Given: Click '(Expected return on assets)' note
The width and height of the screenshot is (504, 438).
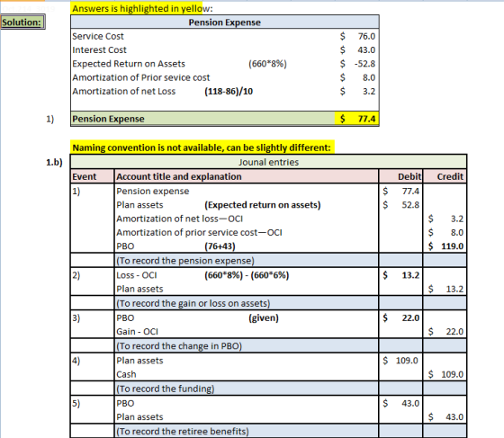Looking at the screenshot, I should tap(263, 205).
